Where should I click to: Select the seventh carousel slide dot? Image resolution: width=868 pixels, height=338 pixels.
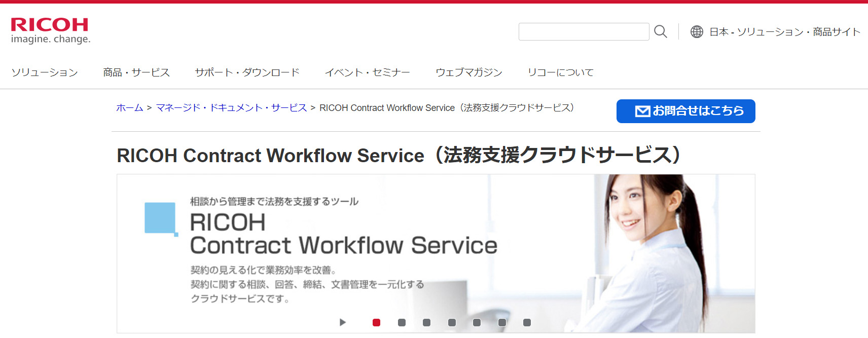click(x=527, y=322)
